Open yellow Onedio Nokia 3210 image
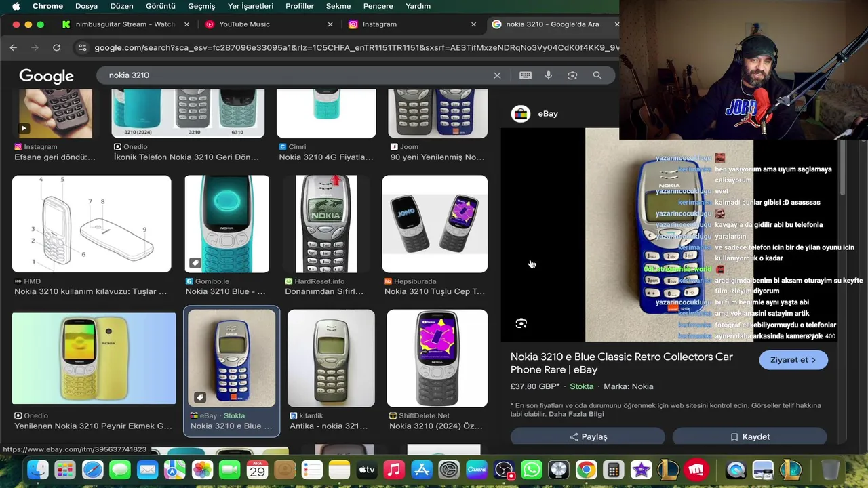 tap(94, 358)
